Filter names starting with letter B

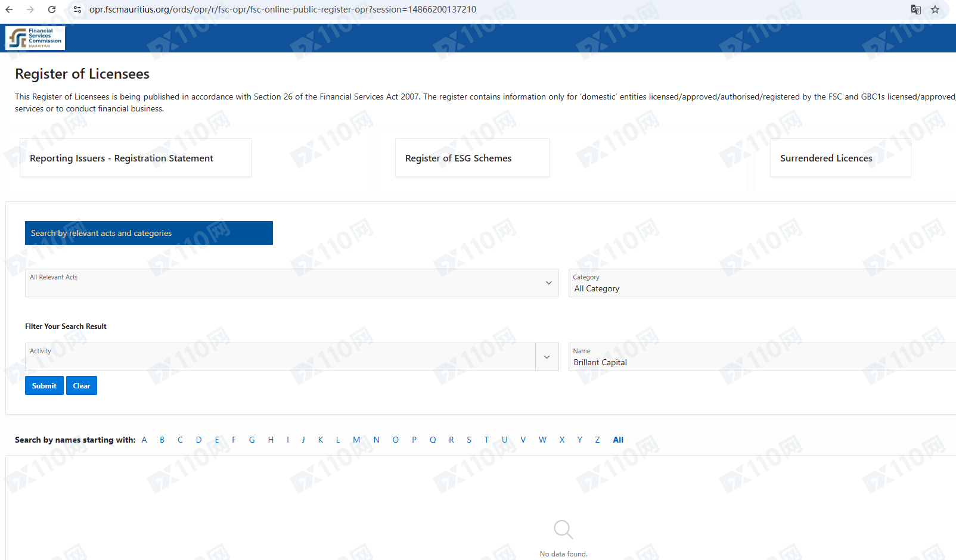click(x=162, y=440)
